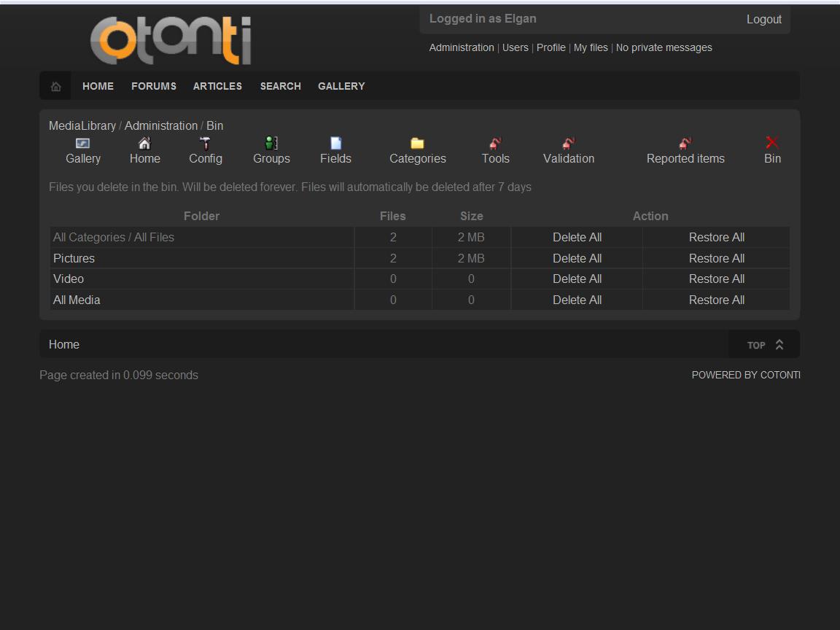Click Restore All for Video folder

point(716,279)
